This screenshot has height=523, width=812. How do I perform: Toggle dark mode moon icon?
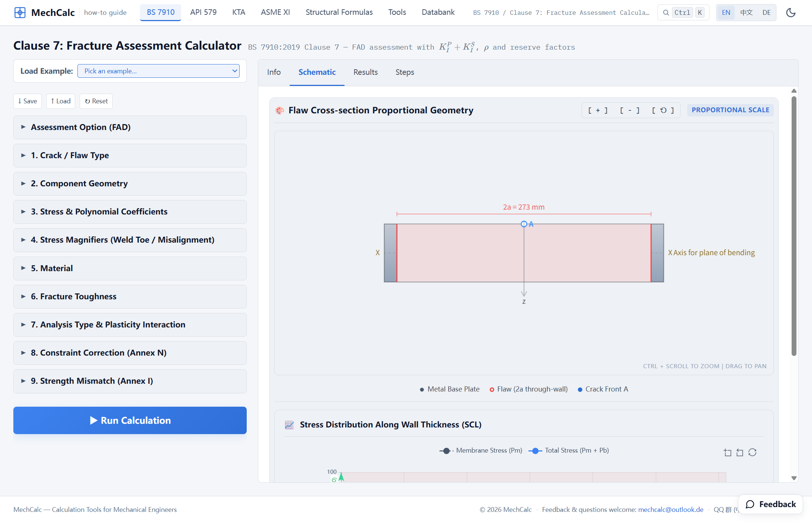[x=791, y=13]
